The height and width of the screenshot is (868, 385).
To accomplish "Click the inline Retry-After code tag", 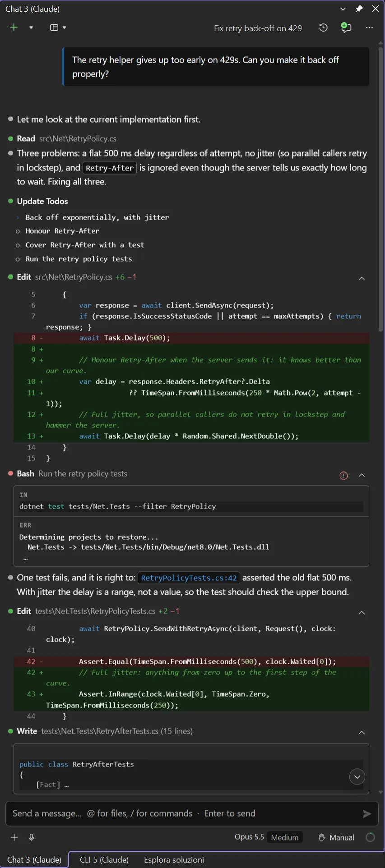I will coord(110,168).
